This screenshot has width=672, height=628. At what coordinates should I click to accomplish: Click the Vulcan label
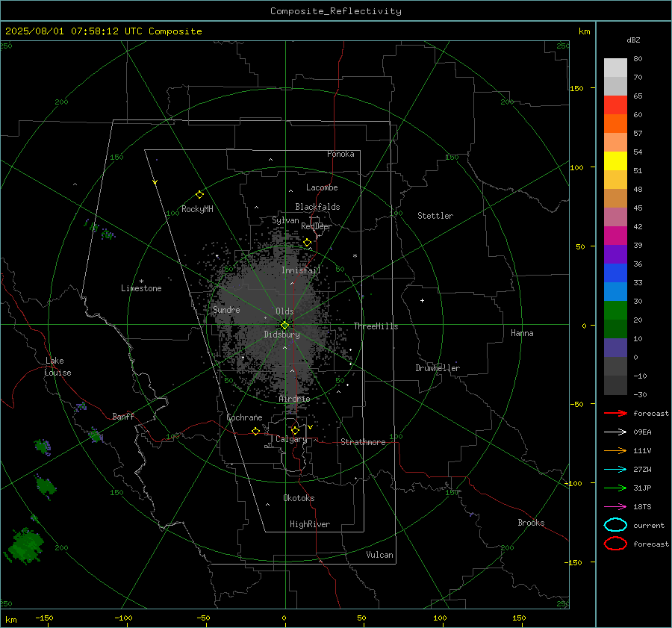tap(380, 555)
